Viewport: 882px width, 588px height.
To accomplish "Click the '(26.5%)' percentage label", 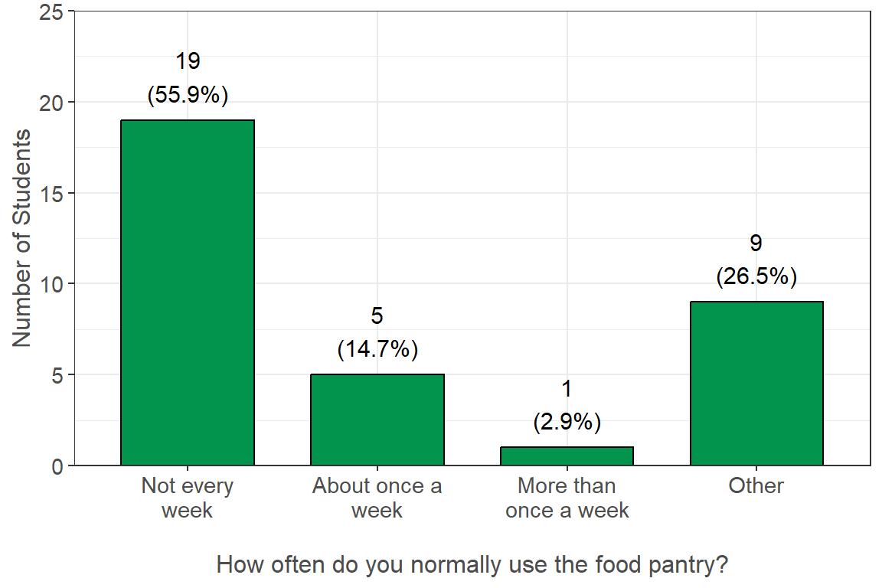I will coord(756,276).
